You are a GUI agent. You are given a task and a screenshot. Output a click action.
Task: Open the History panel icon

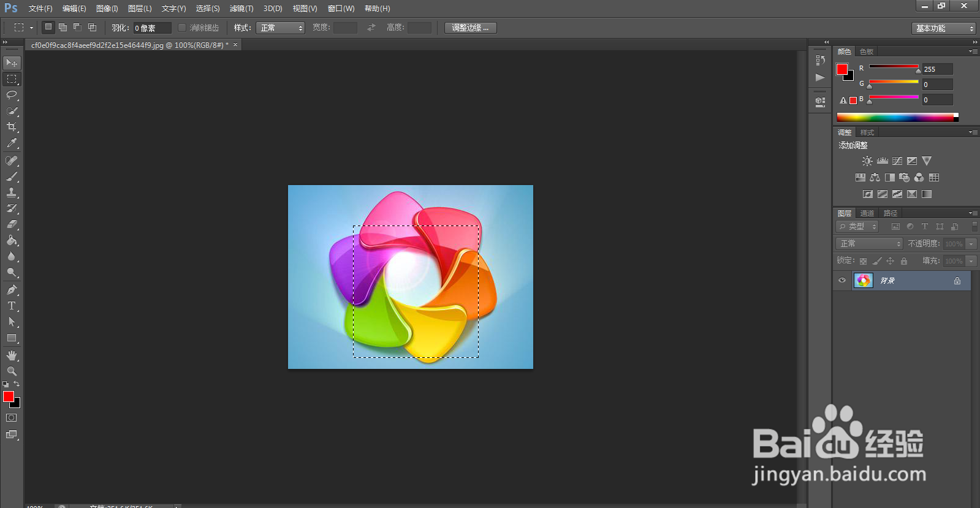tap(820, 60)
